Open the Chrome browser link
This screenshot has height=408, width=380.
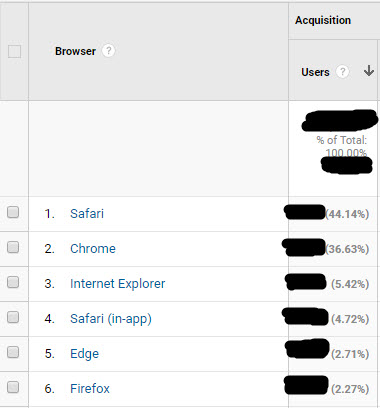pyautogui.click(x=93, y=249)
